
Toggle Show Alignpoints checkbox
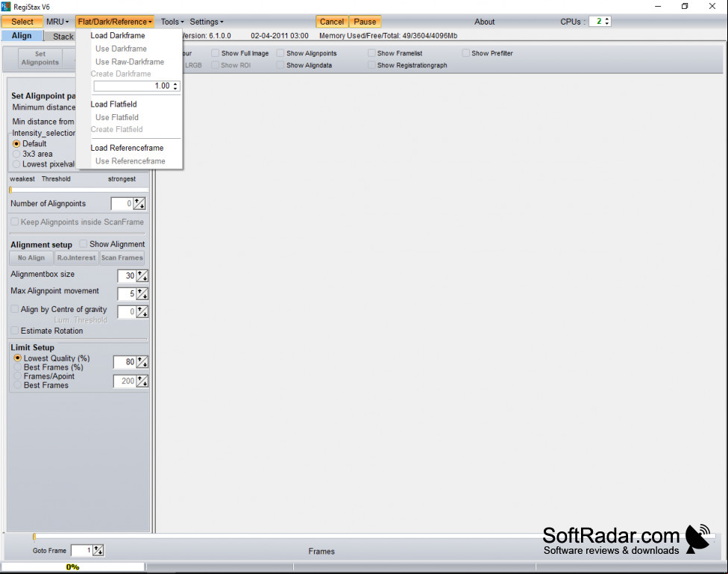tap(280, 53)
